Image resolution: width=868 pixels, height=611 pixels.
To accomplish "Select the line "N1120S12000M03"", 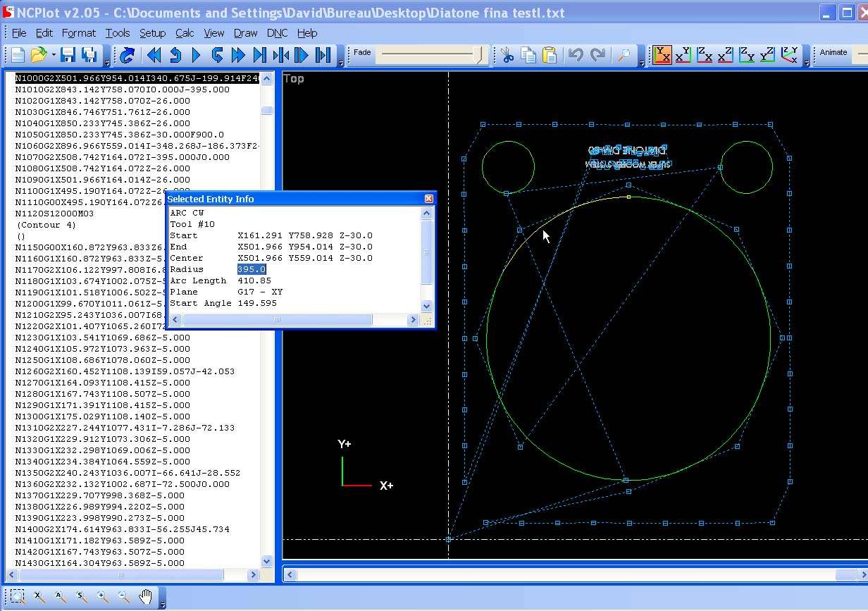I will pyautogui.click(x=55, y=214).
